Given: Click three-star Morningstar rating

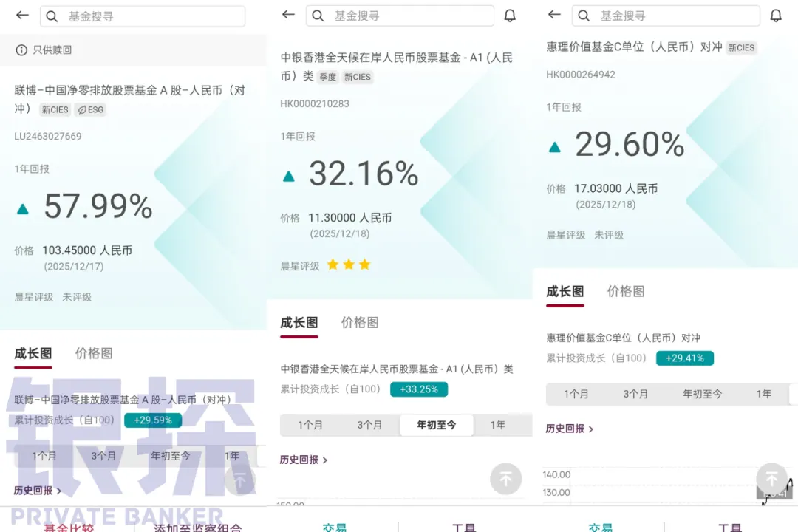Looking at the screenshot, I should coord(349,265).
